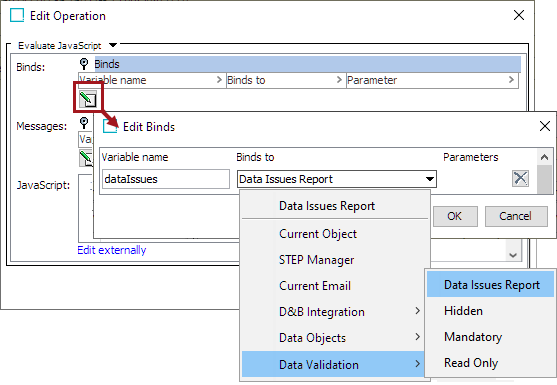Click the OK button
Screen dimensions: 557x385
coord(455,216)
